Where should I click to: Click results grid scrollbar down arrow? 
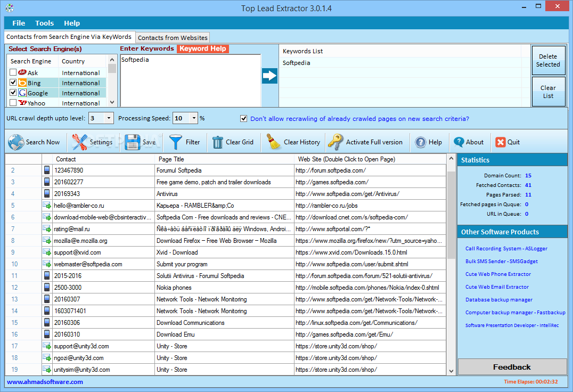(451, 371)
